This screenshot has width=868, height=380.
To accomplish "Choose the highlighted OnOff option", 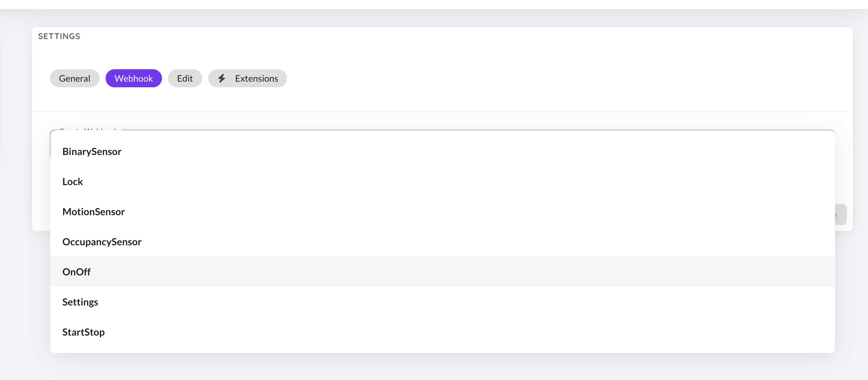I will point(76,272).
